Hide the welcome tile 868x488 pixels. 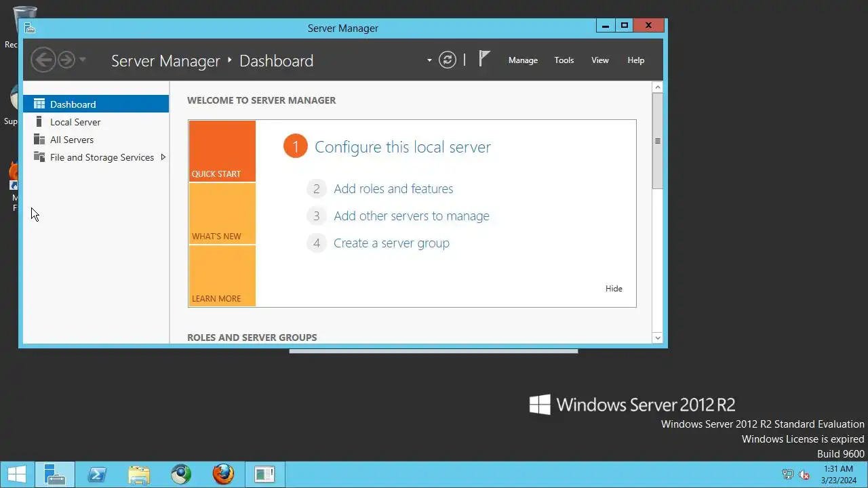tap(614, 289)
